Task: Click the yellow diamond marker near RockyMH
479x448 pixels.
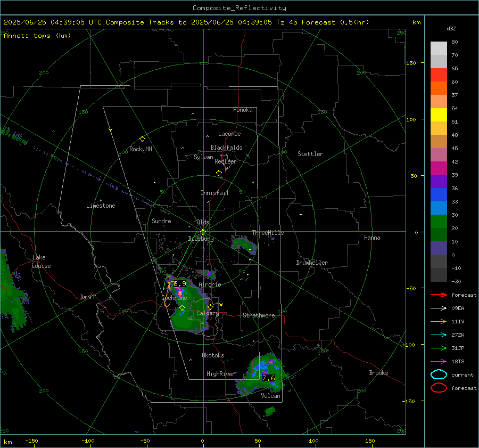Action: 142,139
